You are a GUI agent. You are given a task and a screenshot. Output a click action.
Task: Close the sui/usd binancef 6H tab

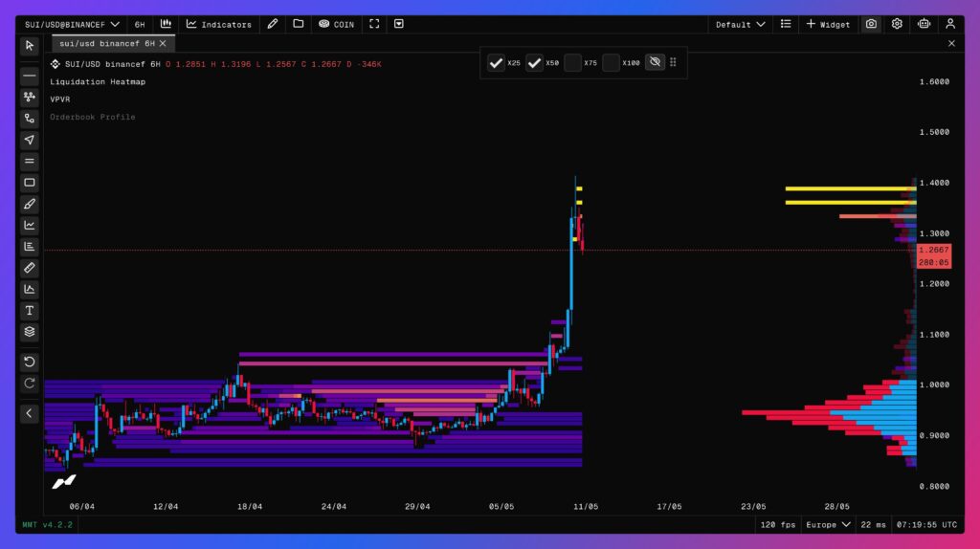click(163, 43)
